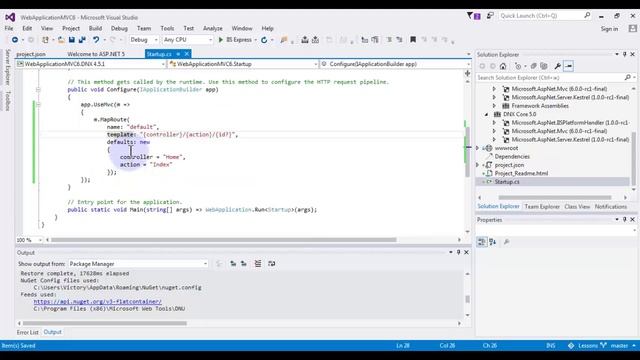Click the Output panel vertical scrollbar
The height and width of the screenshot is (360, 640).
pyautogui.click(x=467, y=299)
